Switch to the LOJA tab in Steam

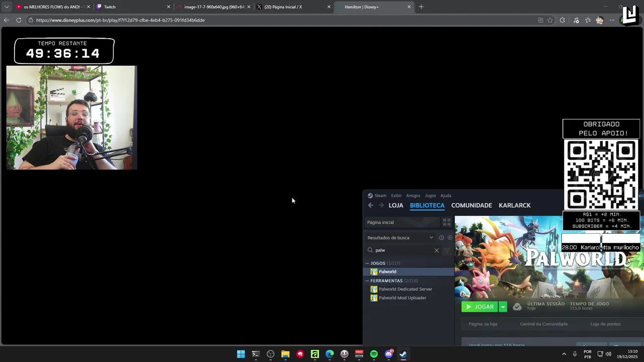(396, 205)
